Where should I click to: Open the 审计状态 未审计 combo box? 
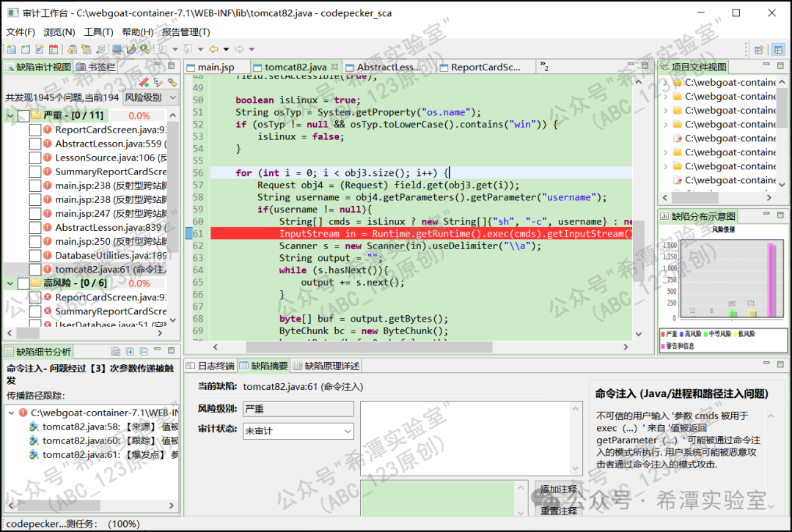[298, 431]
